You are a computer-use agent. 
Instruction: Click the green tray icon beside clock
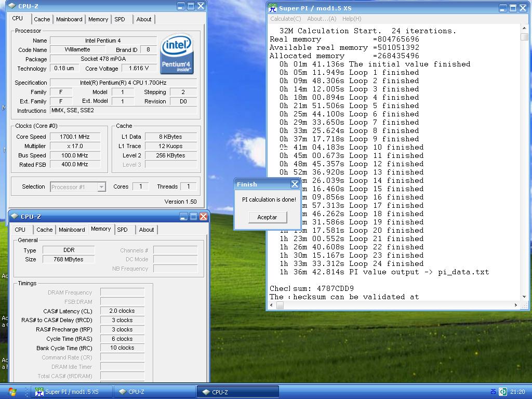503,392
